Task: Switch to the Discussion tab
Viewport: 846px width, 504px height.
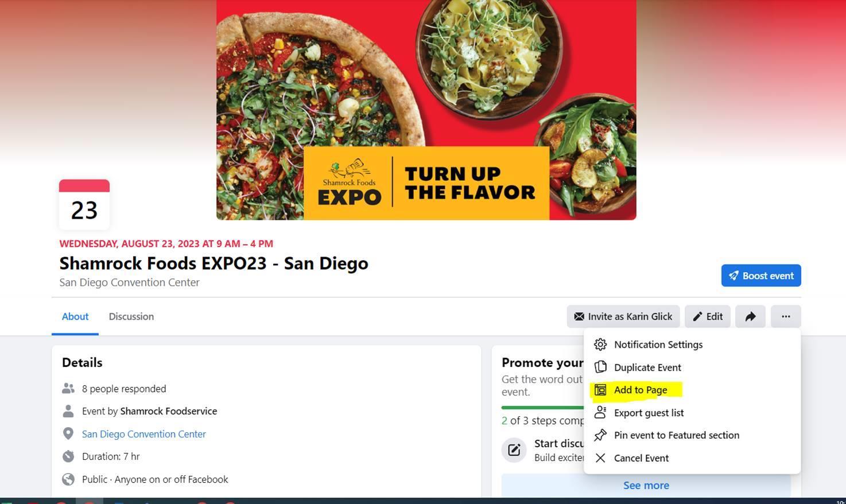Action: [x=131, y=316]
